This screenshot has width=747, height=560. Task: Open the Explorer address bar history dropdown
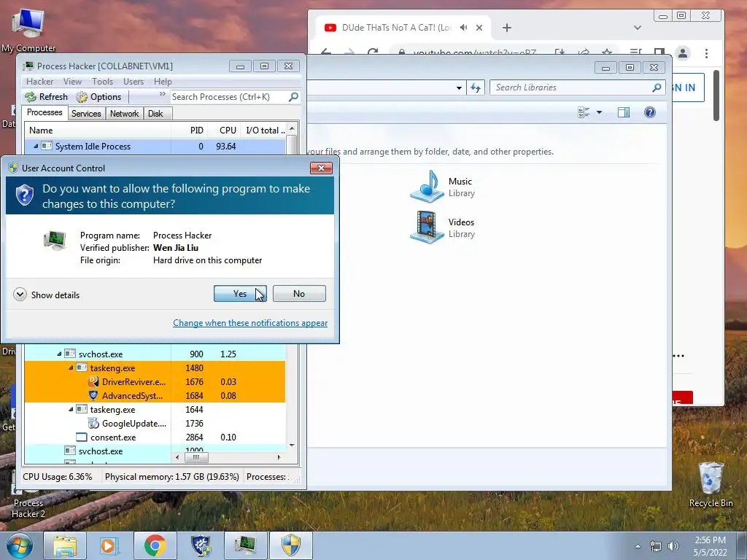click(459, 87)
